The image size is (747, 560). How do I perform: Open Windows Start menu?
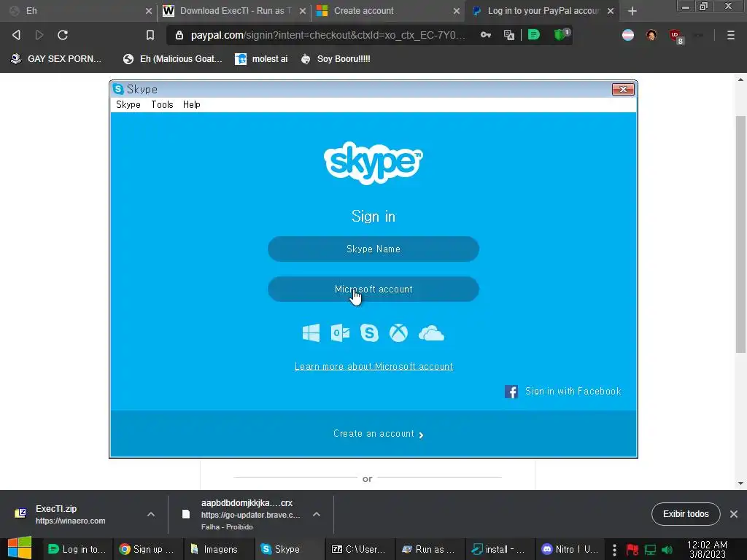coord(20,548)
